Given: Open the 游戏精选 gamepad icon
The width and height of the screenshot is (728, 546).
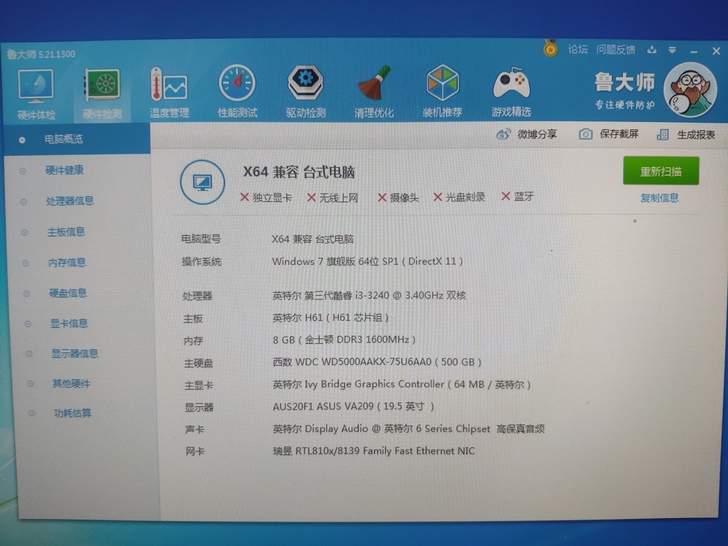Looking at the screenshot, I should (511, 91).
